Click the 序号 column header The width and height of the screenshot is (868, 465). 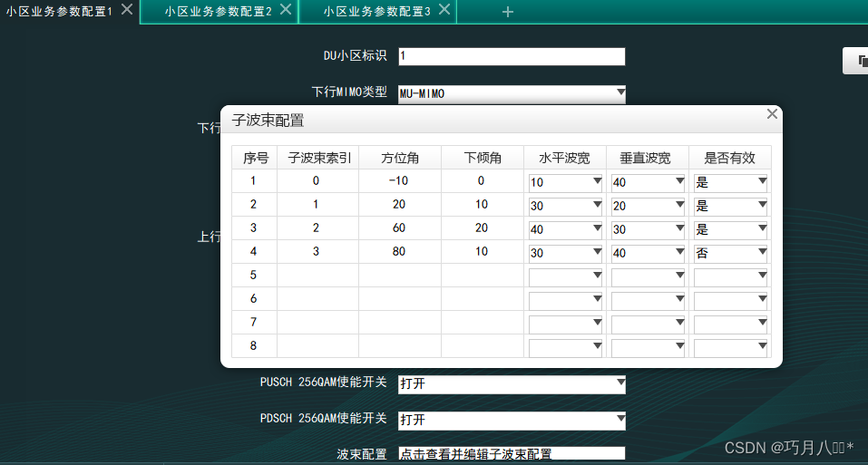tap(255, 158)
